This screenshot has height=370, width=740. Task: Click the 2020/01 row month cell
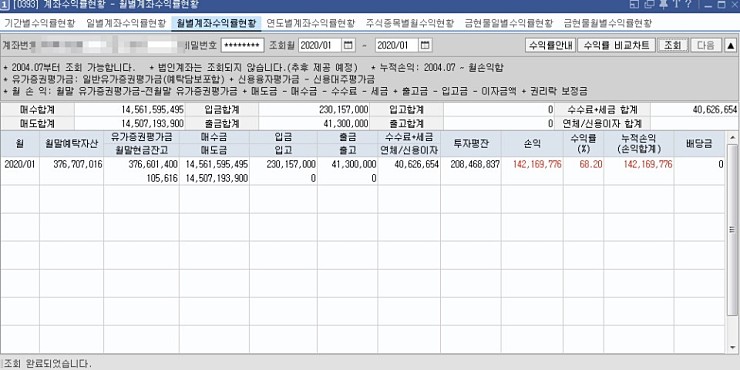coord(20,165)
